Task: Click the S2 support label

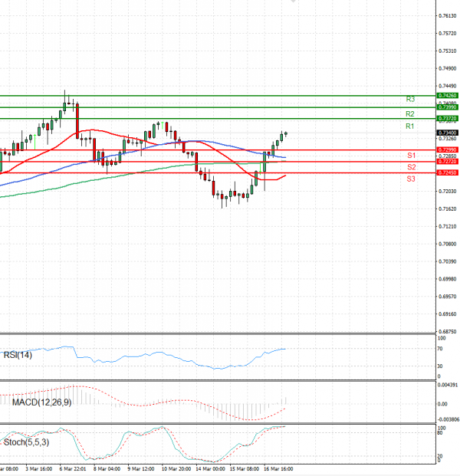Action: [411, 167]
